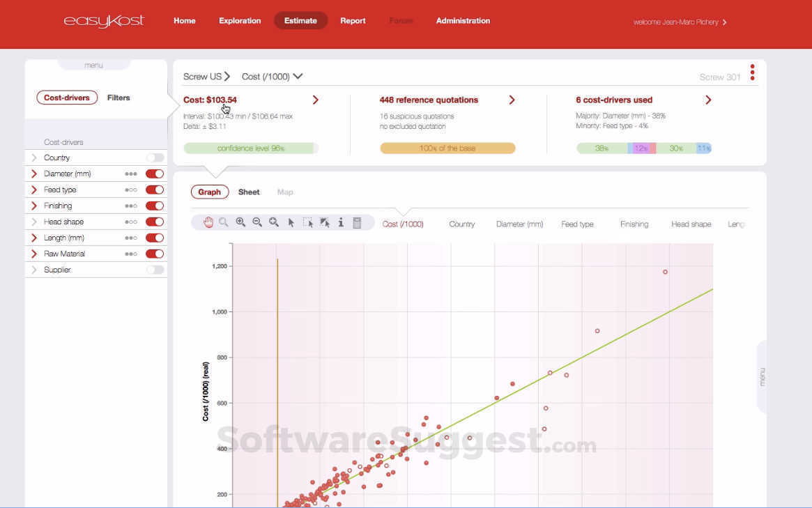Open the Exploration menu
The width and height of the screenshot is (812, 508).
[x=240, y=21]
